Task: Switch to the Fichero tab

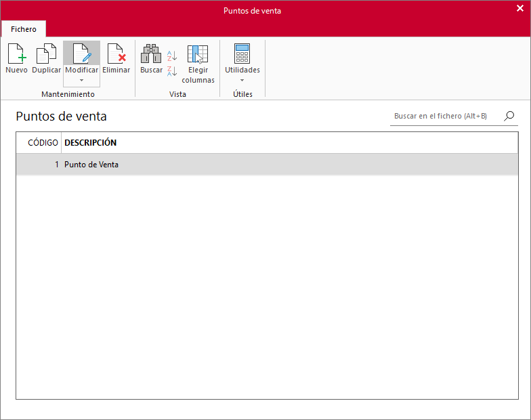Action: pos(23,29)
